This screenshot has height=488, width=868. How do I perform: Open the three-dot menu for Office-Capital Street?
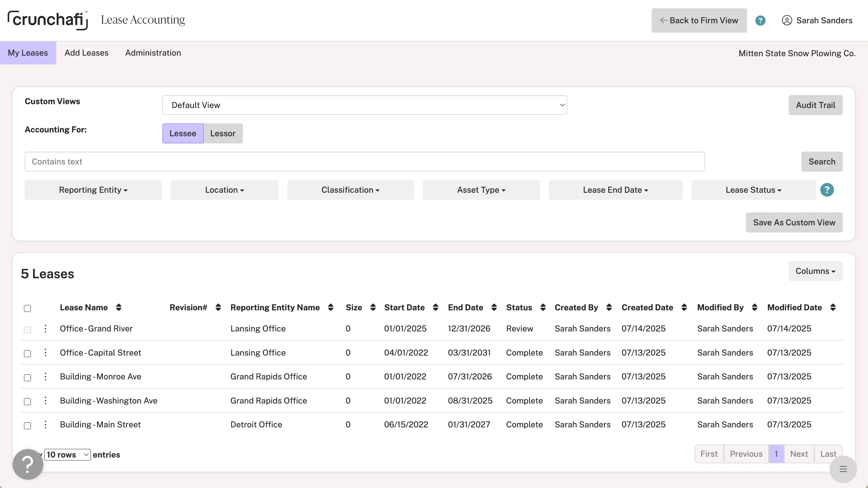pyautogui.click(x=46, y=353)
